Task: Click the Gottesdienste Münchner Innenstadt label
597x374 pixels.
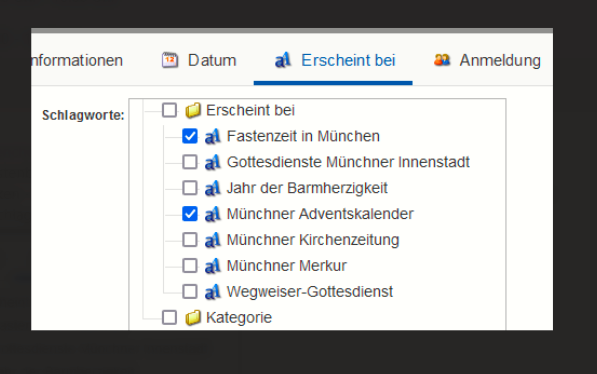Action: tap(348, 162)
